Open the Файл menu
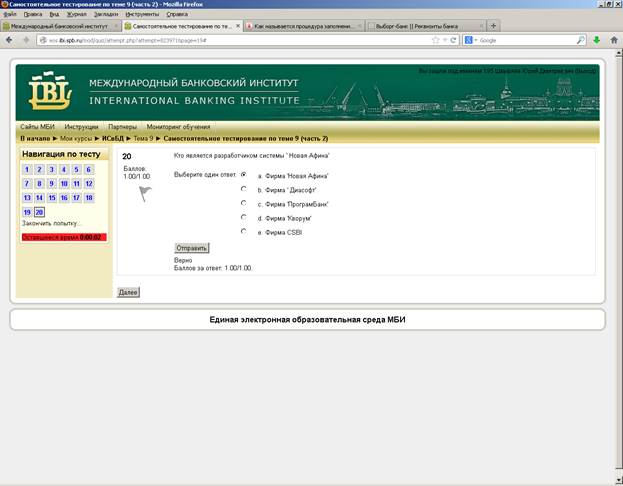 click(x=10, y=14)
